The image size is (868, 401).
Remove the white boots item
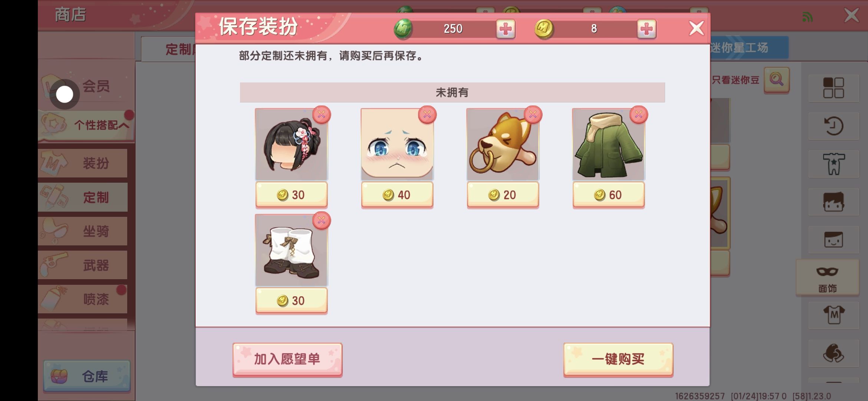click(x=321, y=221)
